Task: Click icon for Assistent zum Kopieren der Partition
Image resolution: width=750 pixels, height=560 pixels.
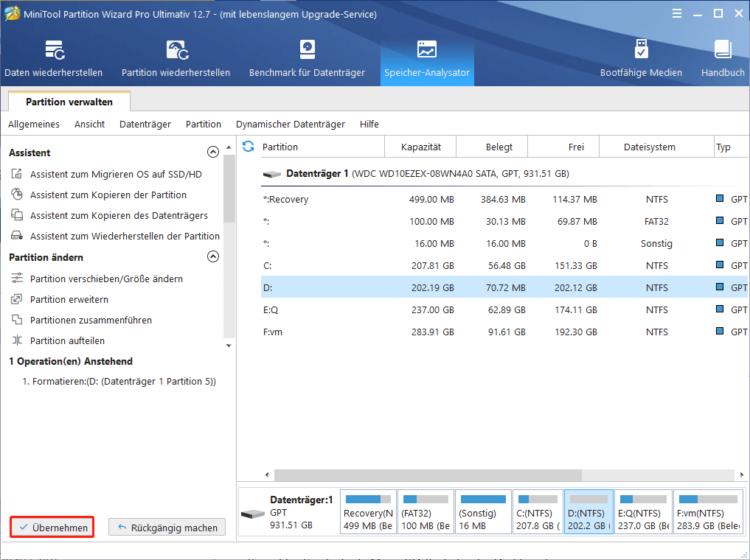Action: (17, 195)
